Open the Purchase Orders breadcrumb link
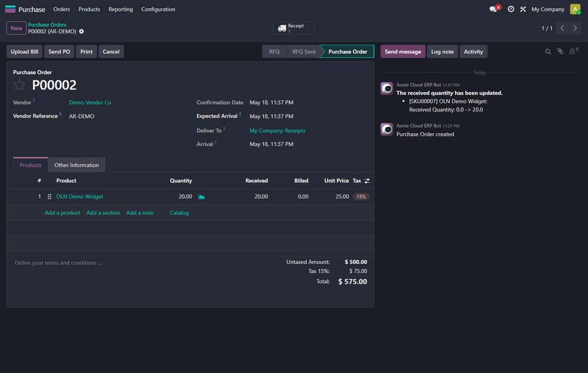The height and width of the screenshot is (373, 588). tap(47, 25)
